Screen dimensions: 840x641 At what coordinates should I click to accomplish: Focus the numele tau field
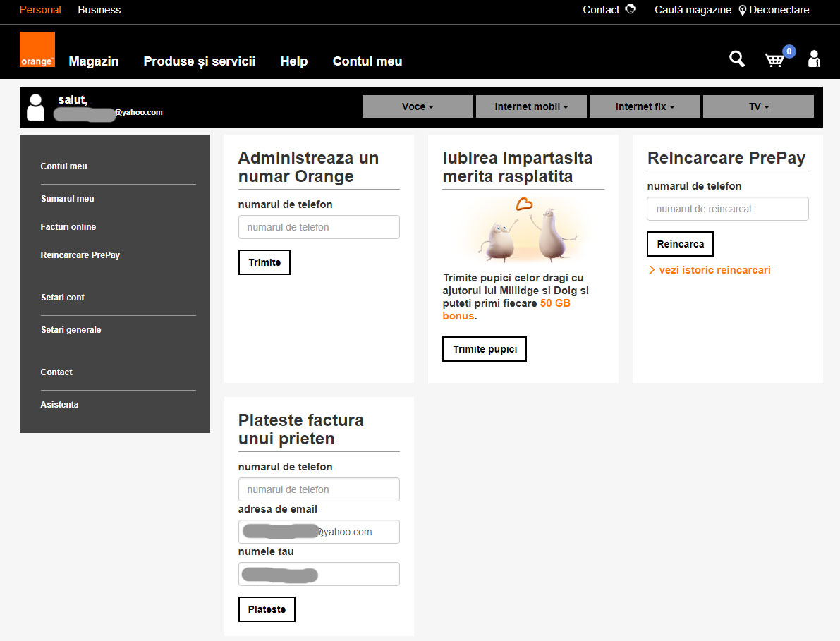click(x=319, y=574)
